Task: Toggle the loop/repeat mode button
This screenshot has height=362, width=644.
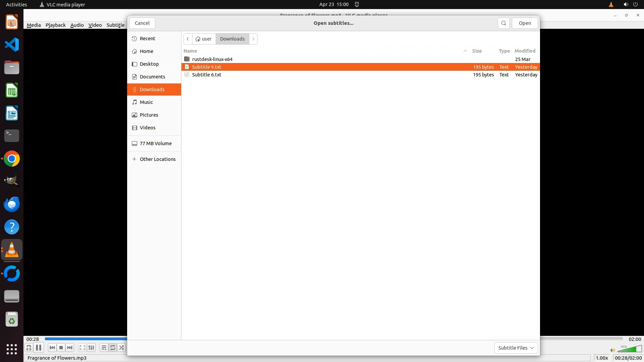Action: (113, 348)
